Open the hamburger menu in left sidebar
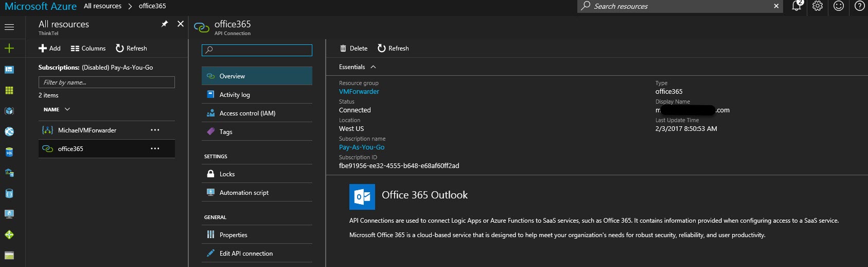 tap(9, 27)
